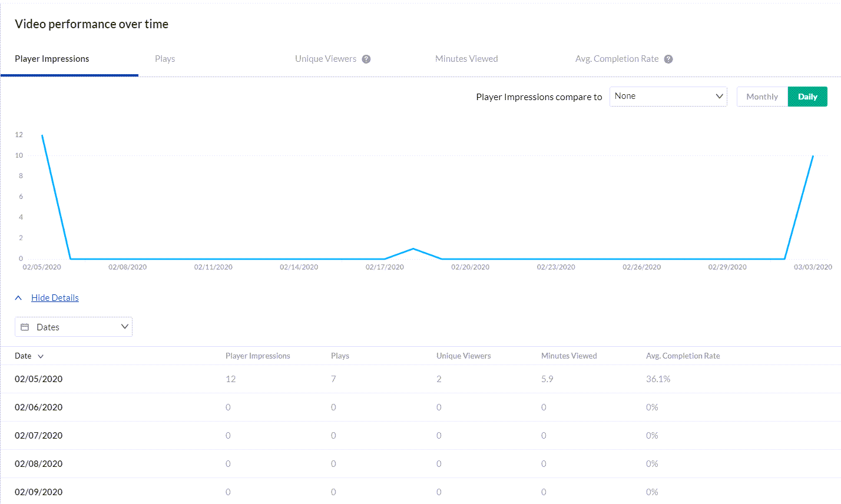
Task: Switch chart to Monthly view
Action: [762, 97]
